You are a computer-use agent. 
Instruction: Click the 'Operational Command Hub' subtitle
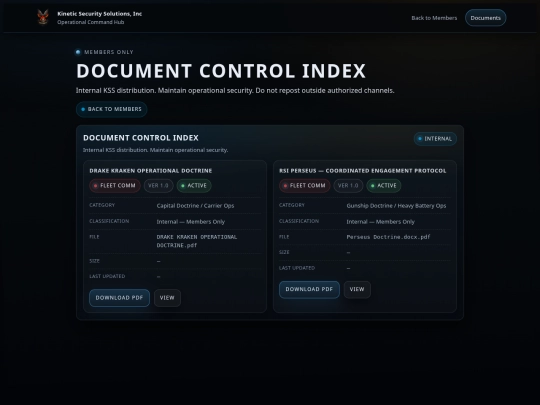coord(91,22)
